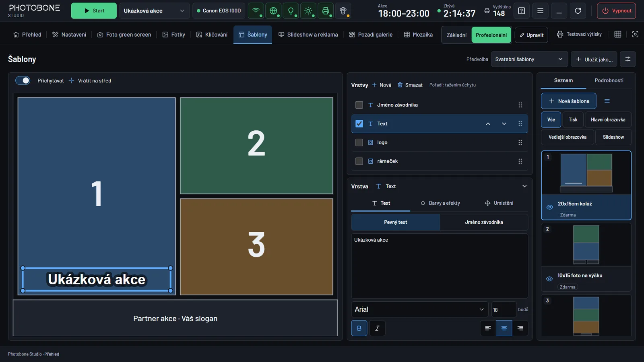Toggle visibility of 20x15cm koláž template
Viewport: 644px width, 362px height.
click(x=549, y=207)
